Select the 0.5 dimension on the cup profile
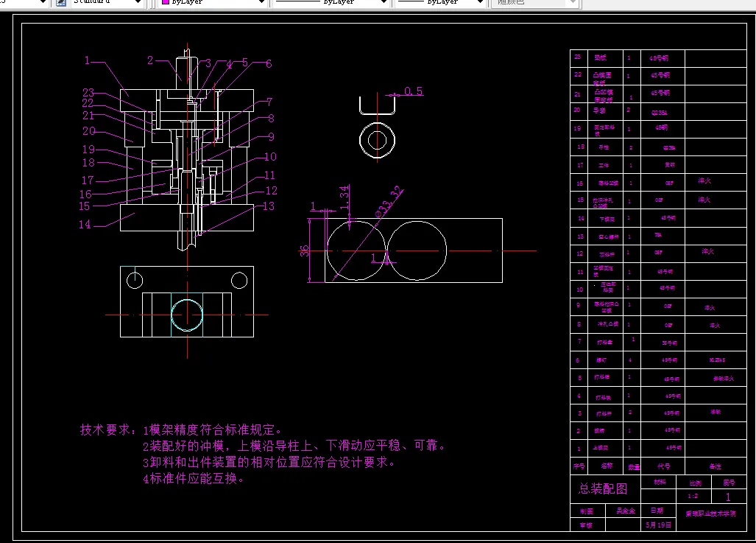Image resolution: width=756 pixels, height=543 pixels. click(413, 91)
